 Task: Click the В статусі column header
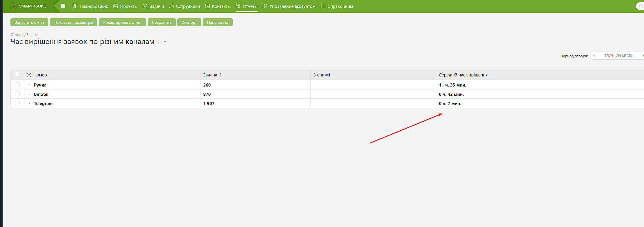click(x=322, y=75)
